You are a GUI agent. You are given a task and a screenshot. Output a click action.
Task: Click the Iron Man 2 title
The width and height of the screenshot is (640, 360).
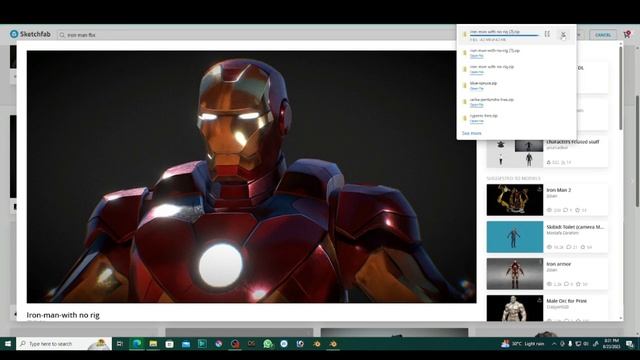click(558, 190)
